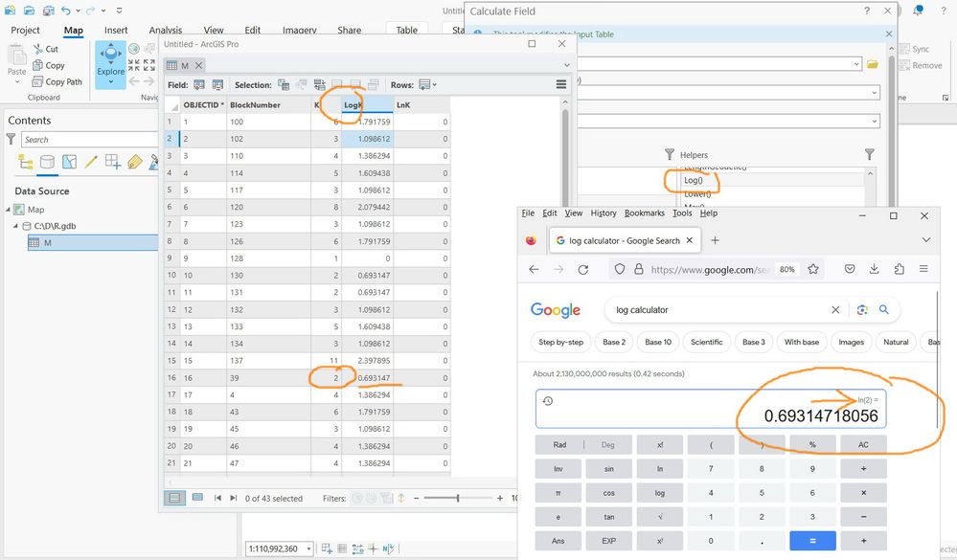List all Firefox tabs with chevron
This screenshot has width=957, height=560.
click(926, 239)
